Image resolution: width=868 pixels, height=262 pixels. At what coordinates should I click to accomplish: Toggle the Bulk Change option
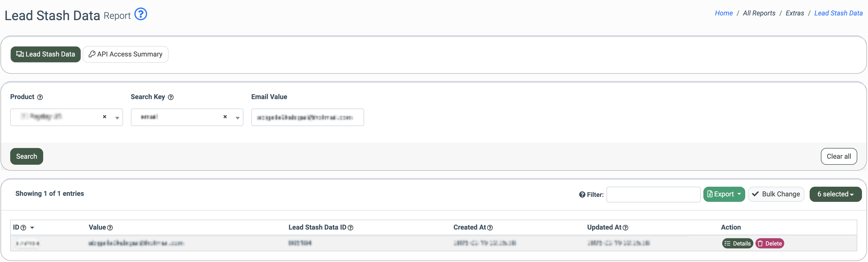point(776,194)
